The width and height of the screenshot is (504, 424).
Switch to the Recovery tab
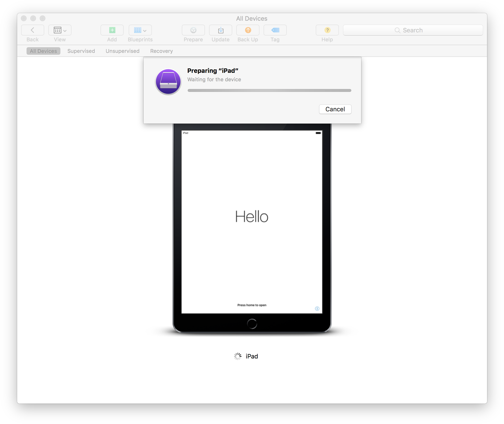point(161,51)
